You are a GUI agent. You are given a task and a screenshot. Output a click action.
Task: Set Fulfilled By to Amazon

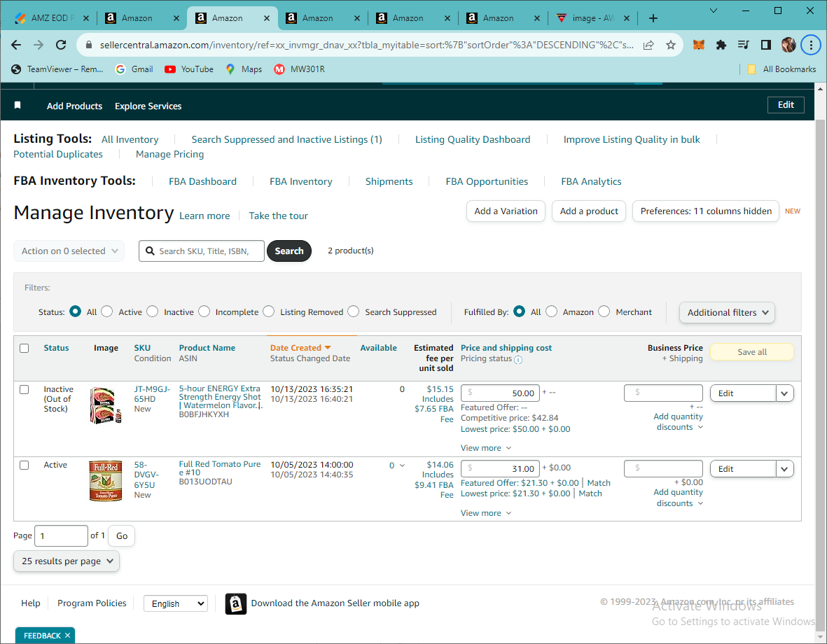(x=552, y=311)
